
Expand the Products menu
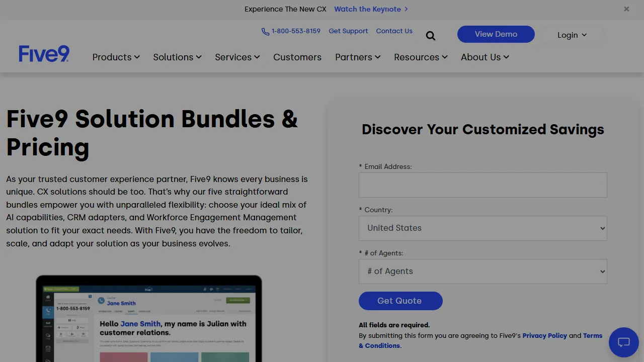coord(116,57)
